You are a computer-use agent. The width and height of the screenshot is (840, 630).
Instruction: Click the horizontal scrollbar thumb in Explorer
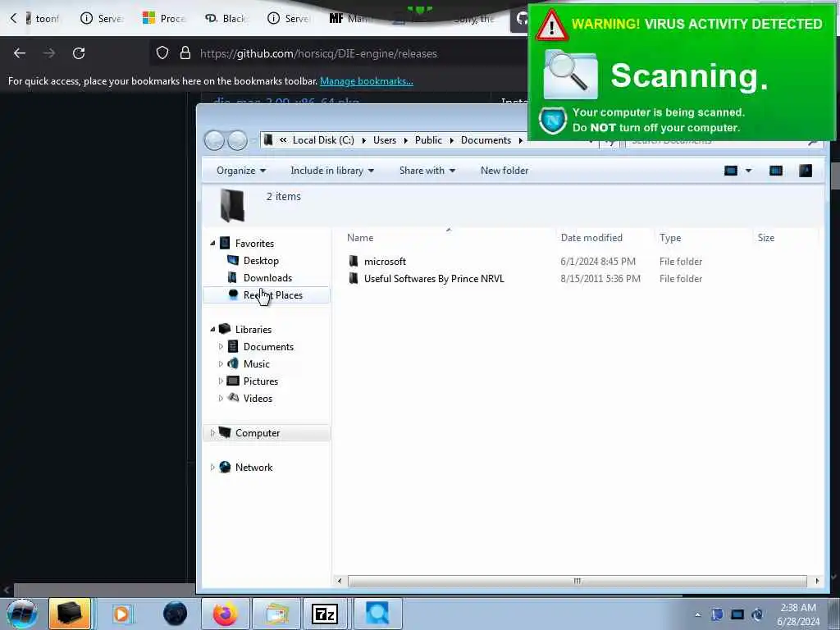(x=577, y=581)
